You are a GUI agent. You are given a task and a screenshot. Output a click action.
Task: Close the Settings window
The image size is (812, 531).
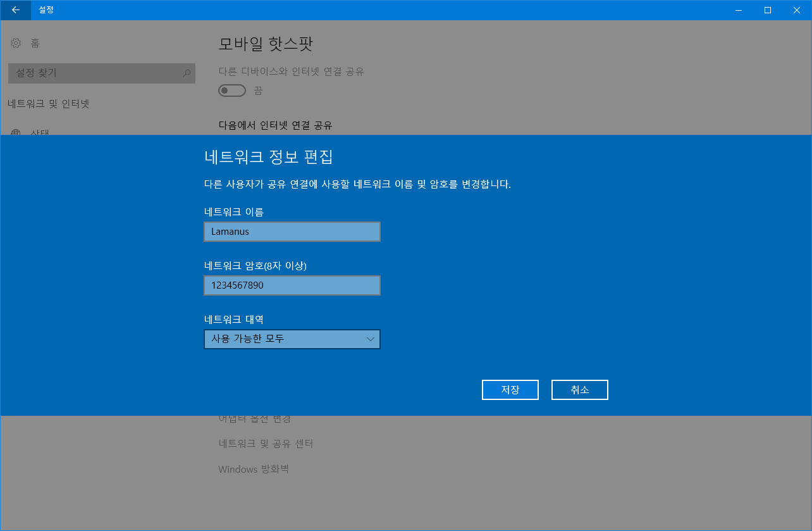coord(797,10)
